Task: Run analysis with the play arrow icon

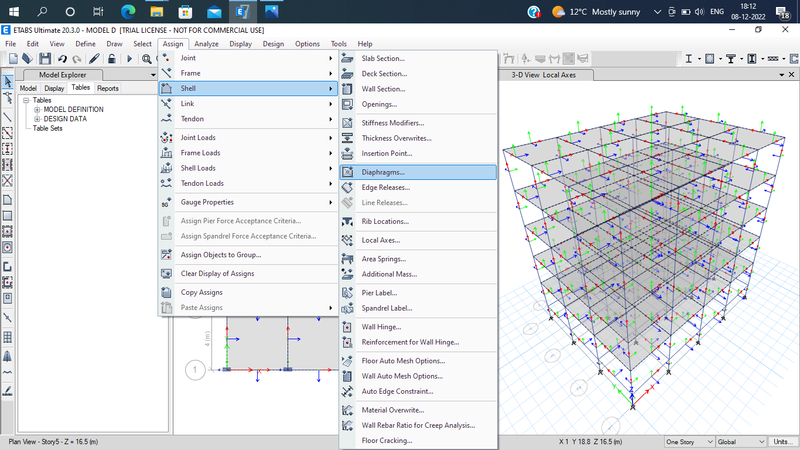Action: (x=129, y=59)
